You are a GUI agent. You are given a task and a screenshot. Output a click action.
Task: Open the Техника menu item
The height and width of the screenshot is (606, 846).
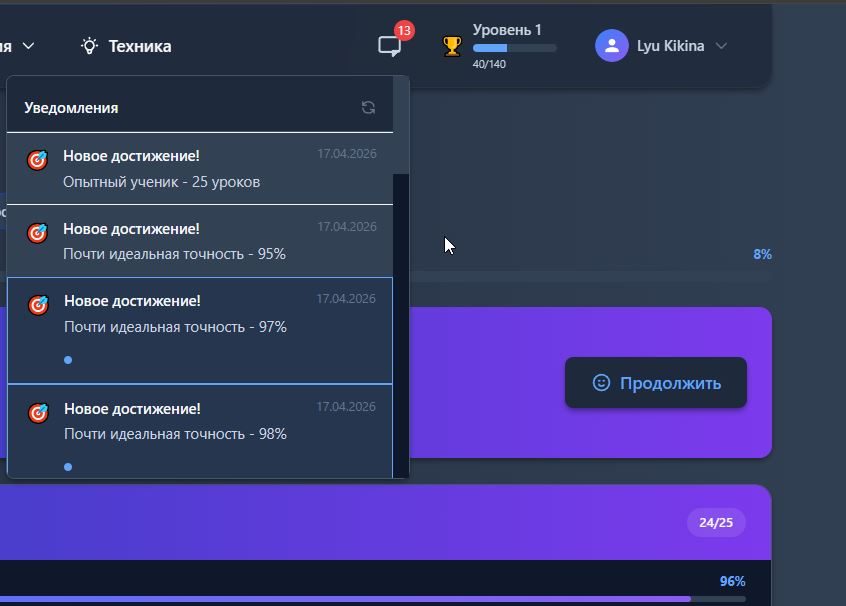pos(139,46)
